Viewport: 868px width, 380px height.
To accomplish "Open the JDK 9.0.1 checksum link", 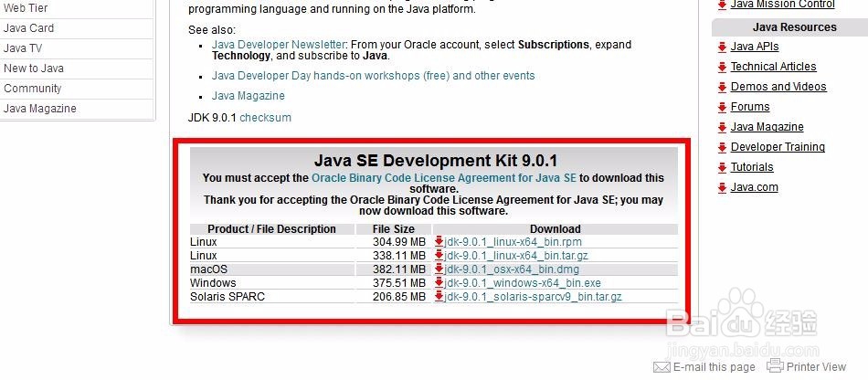I will coord(265,117).
